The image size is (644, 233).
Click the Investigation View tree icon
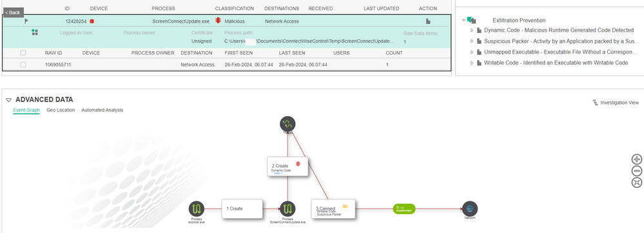click(595, 103)
